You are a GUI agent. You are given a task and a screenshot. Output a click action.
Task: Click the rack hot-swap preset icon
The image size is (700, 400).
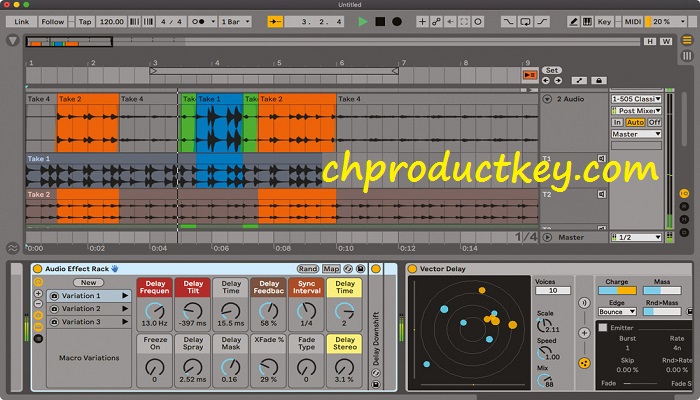click(348, 269)
